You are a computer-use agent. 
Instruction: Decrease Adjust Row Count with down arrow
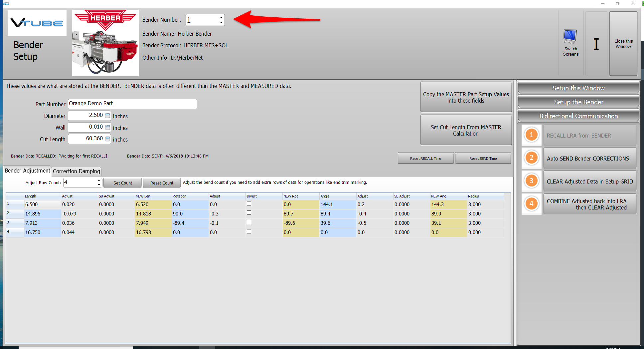[99, 184]
